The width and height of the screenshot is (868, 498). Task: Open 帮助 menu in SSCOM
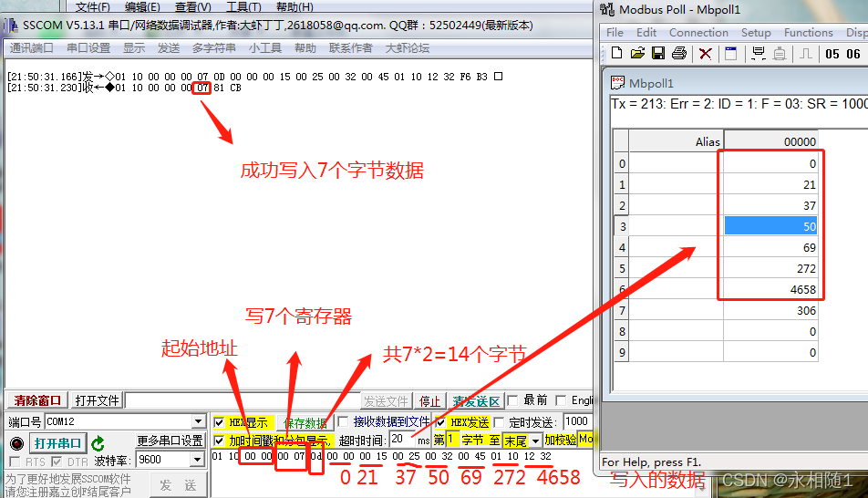point(305,48)
